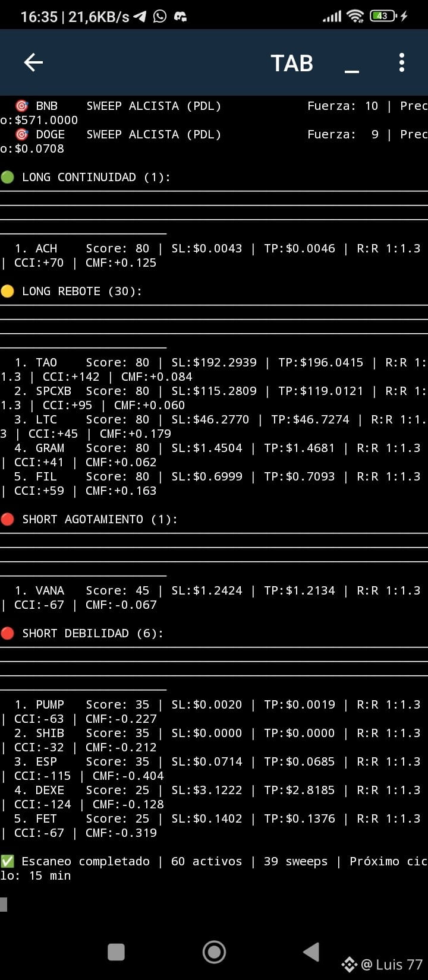The image size is (428, 980).
Task: Select GRAM take profit 'TP:$1.4681'
Action: 300,448
